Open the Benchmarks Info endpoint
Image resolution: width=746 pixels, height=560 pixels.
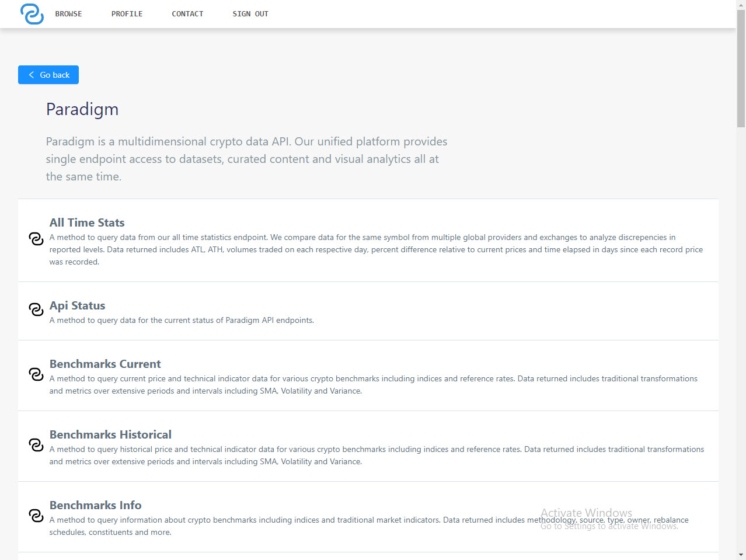(x=96, y=505)
